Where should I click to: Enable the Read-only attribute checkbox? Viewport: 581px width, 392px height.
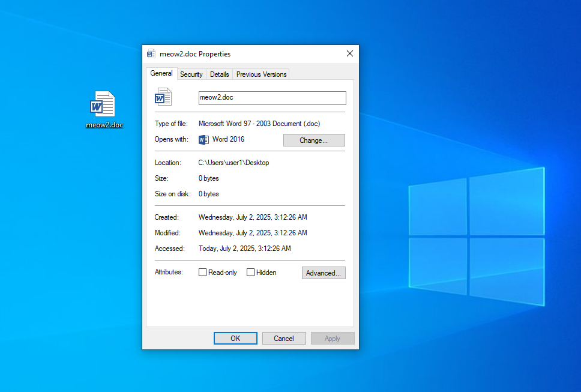tap(202, 273)
